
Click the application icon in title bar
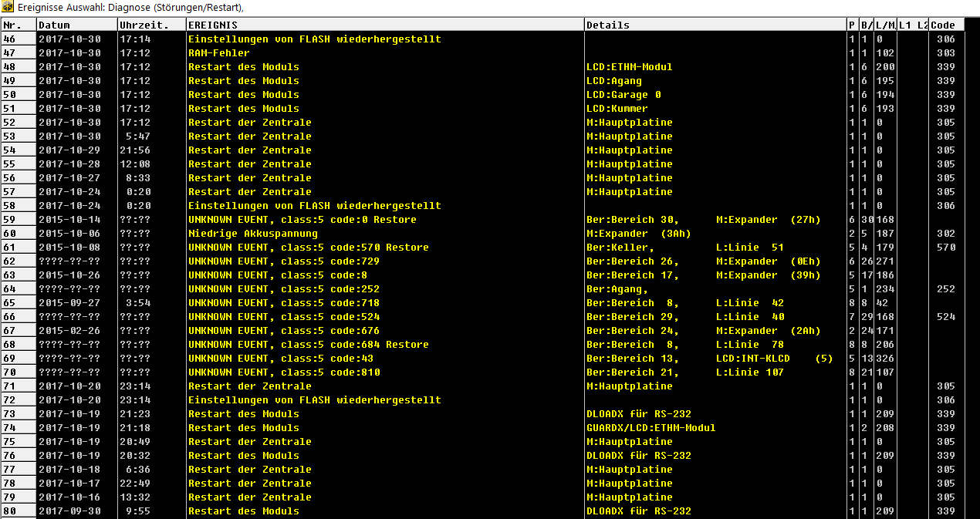[7, 8]
